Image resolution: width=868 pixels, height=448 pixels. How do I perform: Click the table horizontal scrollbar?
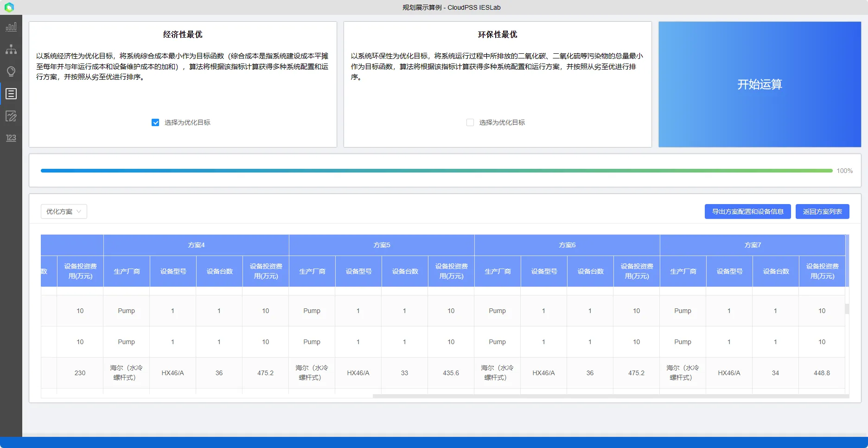(x=611, y=396)
